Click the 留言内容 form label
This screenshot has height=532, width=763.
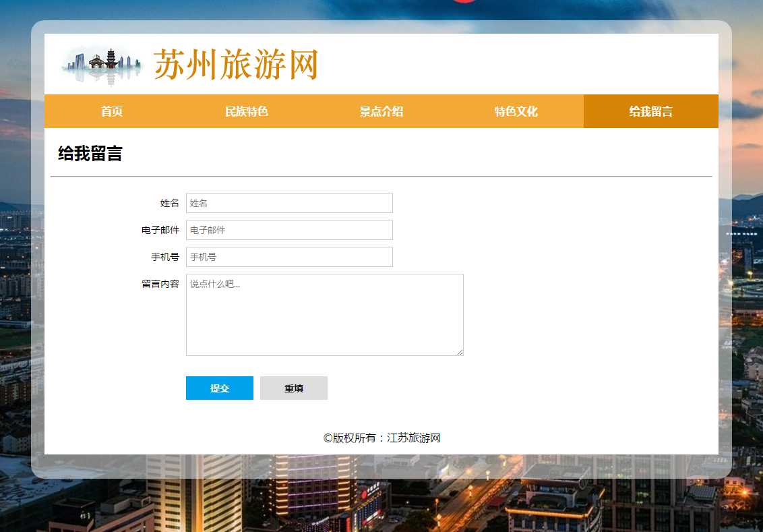click(x=160, y=284)
